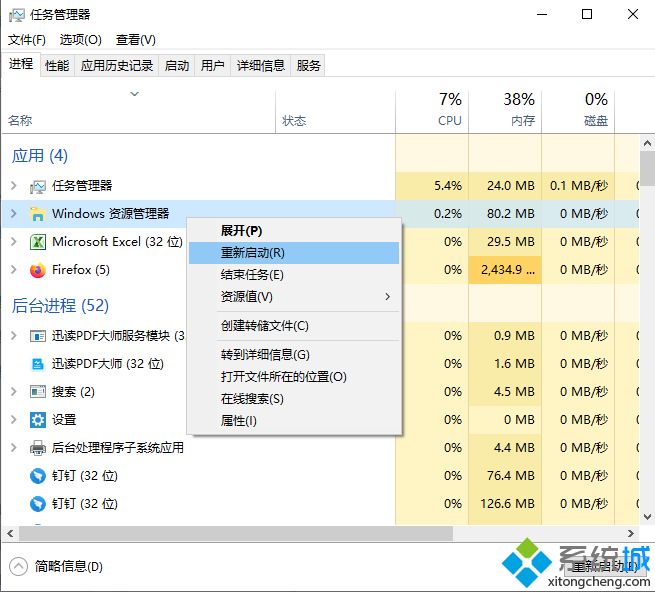Click the 搜索 (2) process icon
This screenshot has width=655, height=592.
[38, 392]
